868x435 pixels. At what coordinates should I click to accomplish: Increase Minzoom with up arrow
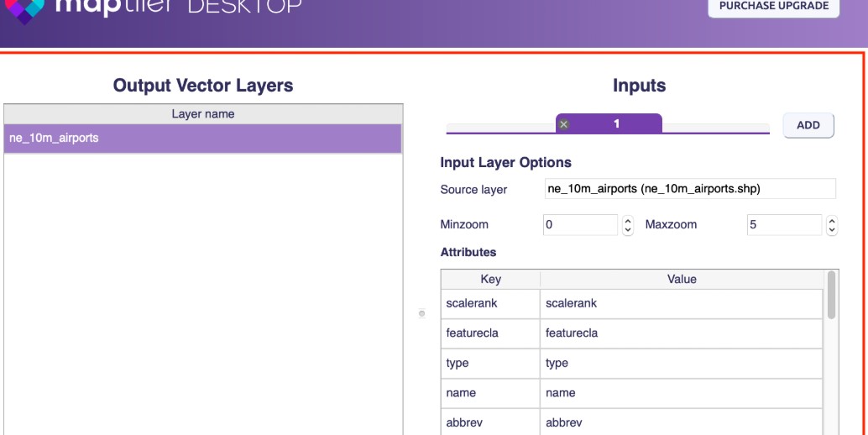pos(628,220)
